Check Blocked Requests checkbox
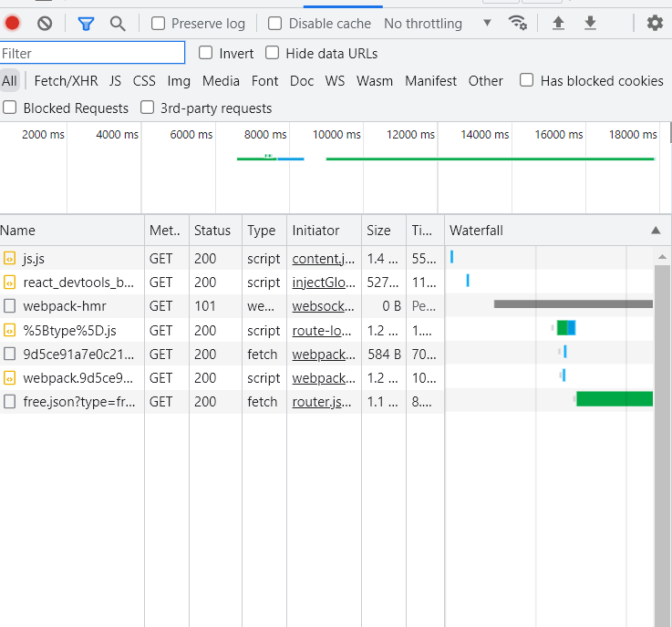This screenshot has height=627, width=672. pos(9,108)
